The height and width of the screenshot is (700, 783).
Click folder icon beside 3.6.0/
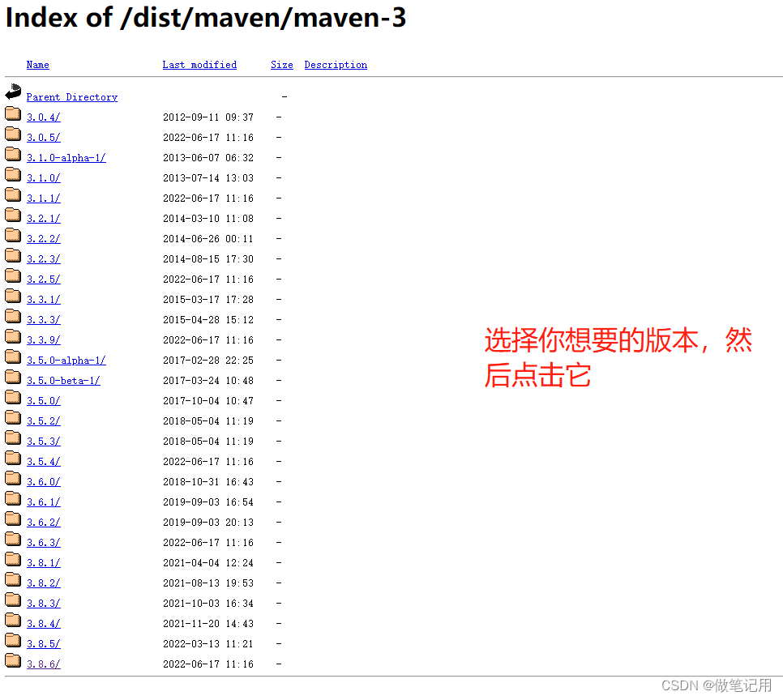pos(13,478)
